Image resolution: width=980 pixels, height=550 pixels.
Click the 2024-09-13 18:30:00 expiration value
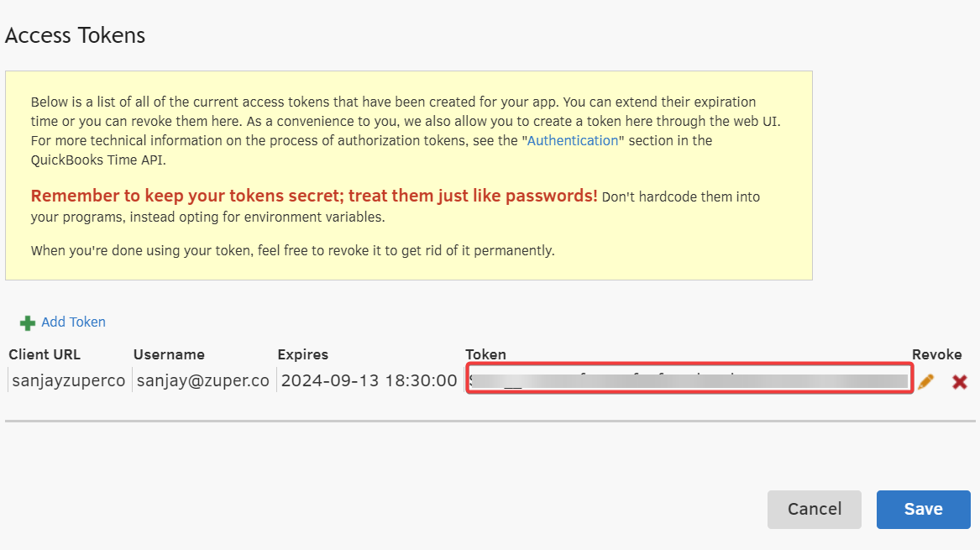[x=369, y=380]
